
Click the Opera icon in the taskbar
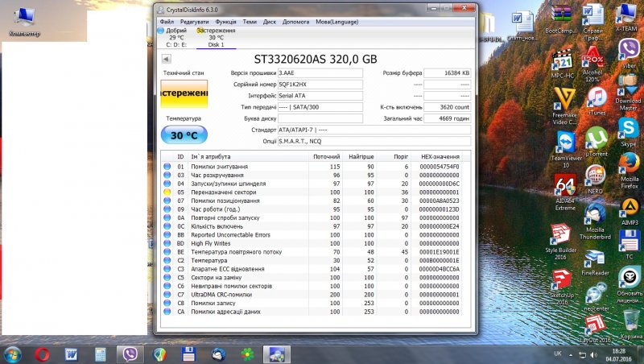tap(42, 354)
